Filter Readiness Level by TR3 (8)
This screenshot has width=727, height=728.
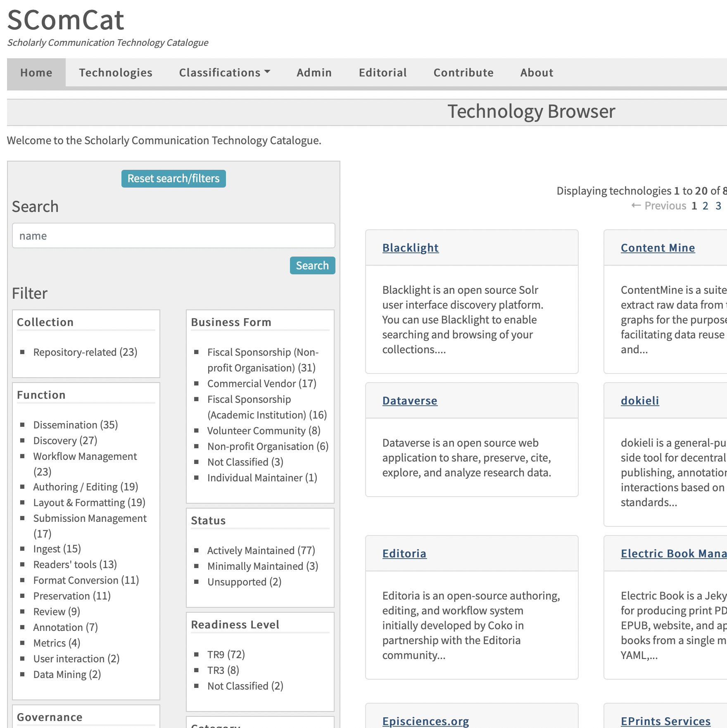(223, 670)
